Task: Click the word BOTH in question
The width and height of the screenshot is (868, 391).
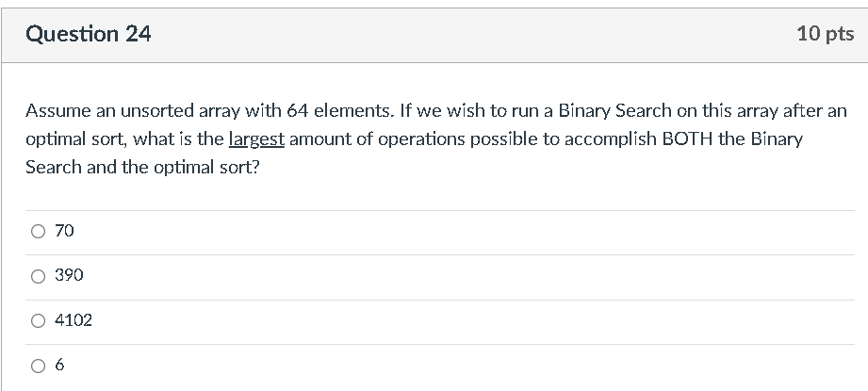Action: coord(688,138)
